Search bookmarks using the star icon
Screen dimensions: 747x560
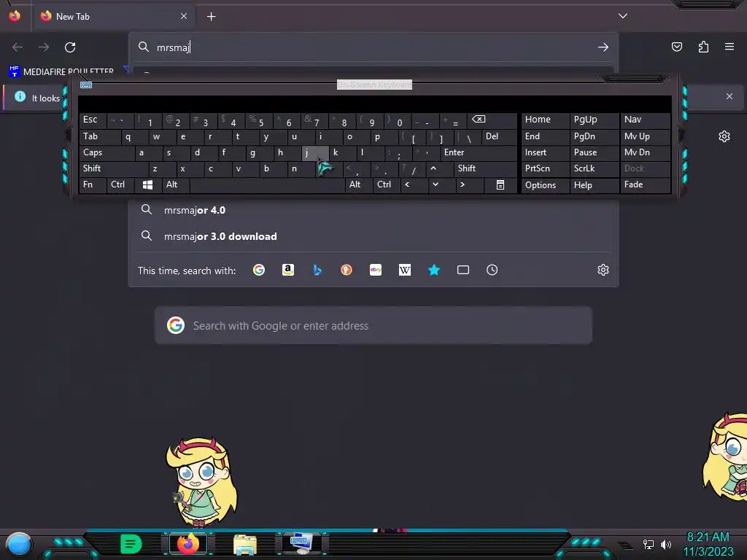[x=434, y=270]
